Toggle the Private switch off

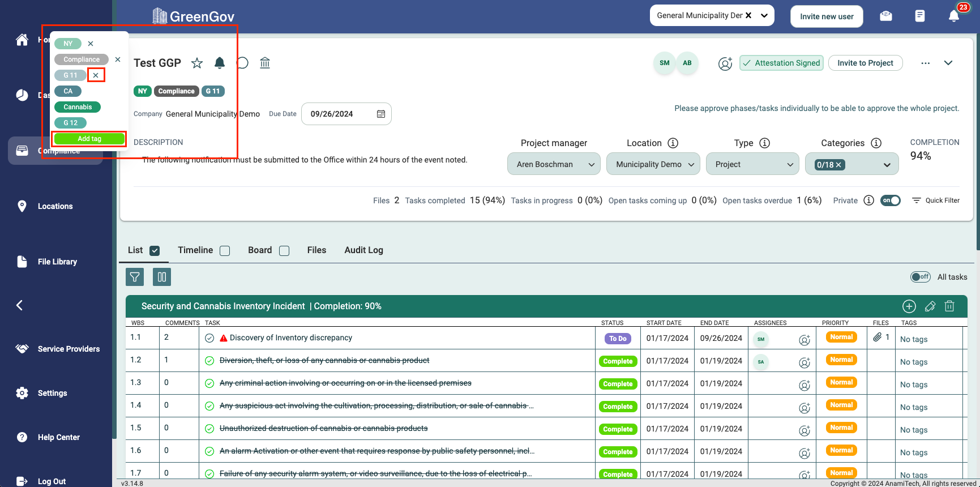coord(890,200)
